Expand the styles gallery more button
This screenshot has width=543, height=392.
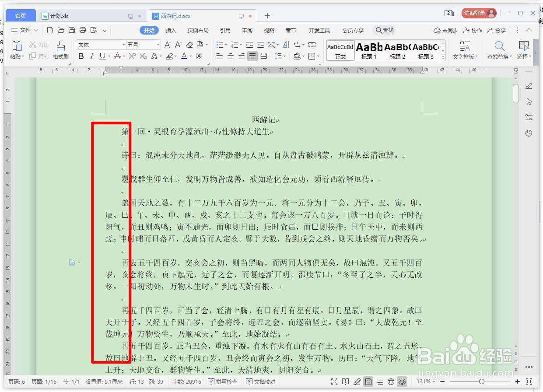pyautogui.click(x=443, y=57)
